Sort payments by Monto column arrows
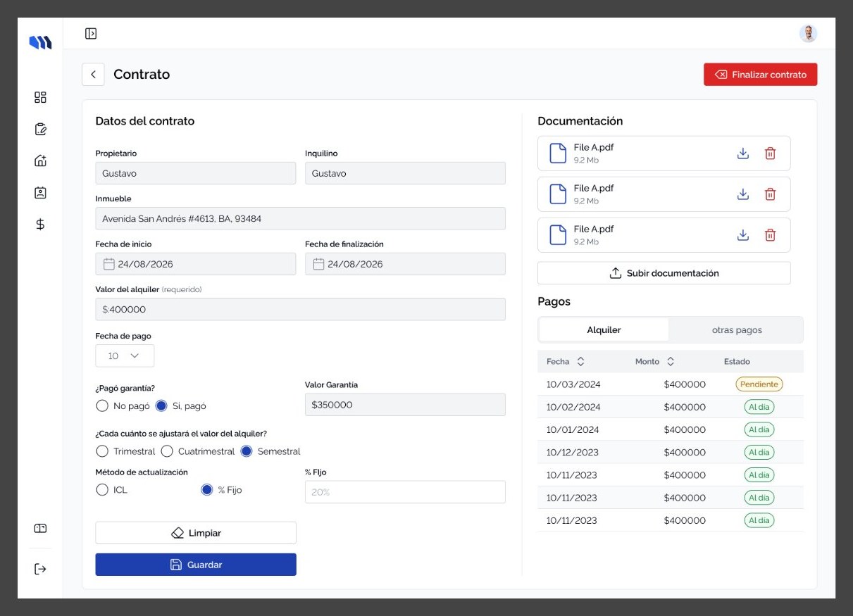853x616 pixels. [x=671, y=361]
